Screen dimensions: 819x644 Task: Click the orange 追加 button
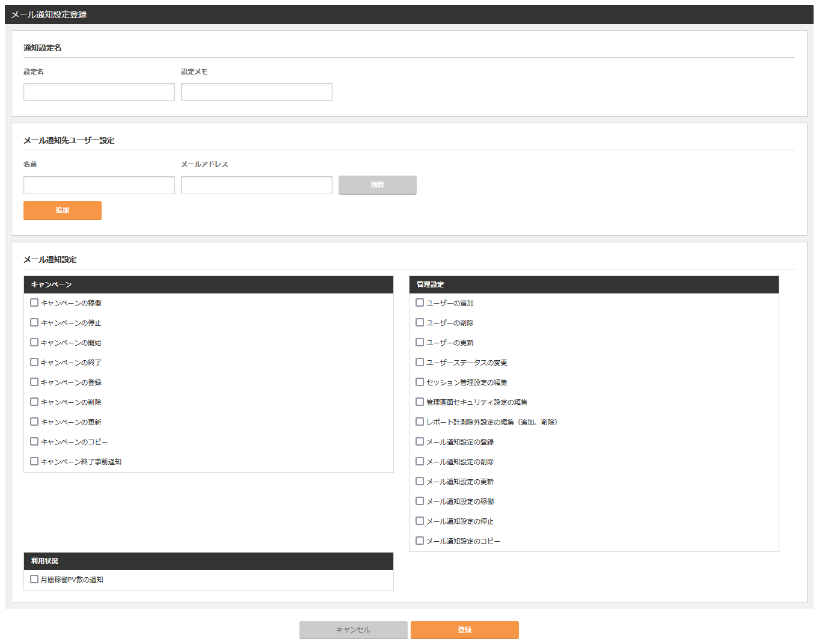coord(63,210)
